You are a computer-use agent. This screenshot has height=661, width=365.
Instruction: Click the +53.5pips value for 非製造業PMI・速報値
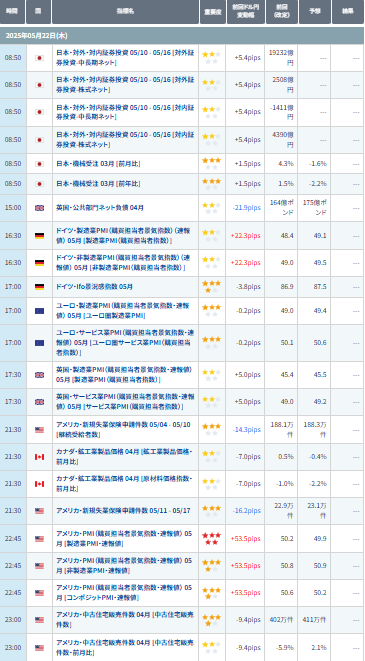point(245,565)
